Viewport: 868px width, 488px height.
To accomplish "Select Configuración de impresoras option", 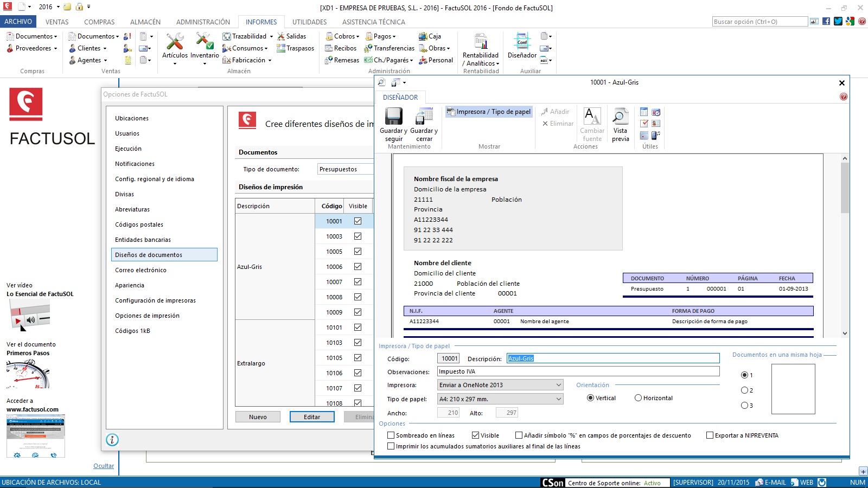I will (x=164, y=300).
